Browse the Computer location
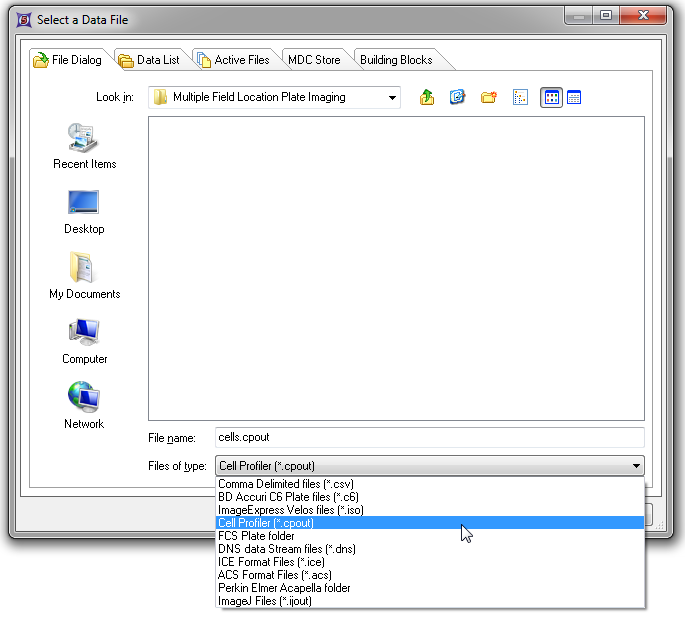Screen dimensions: 685x619 (x=84, y=341)
